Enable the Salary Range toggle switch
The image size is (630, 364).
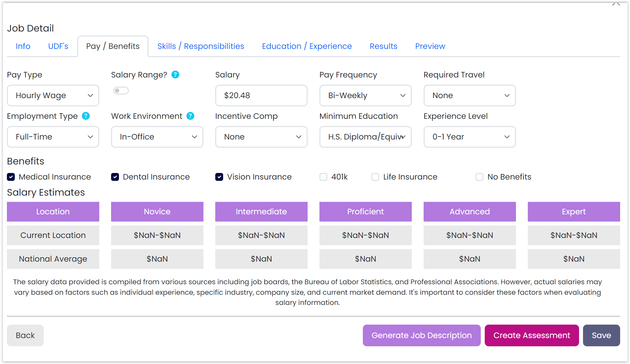point(121,90)
